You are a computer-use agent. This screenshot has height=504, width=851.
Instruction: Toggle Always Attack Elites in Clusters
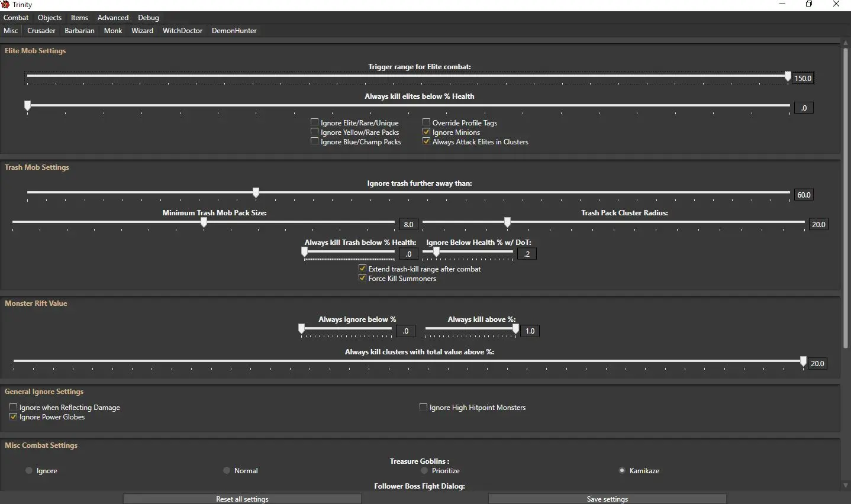[426, 141]
